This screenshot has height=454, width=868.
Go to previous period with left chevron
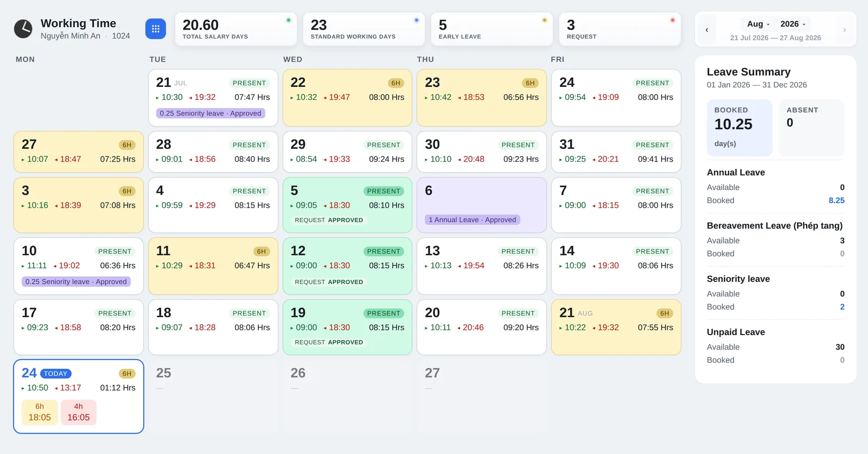[x=707, y=30]
